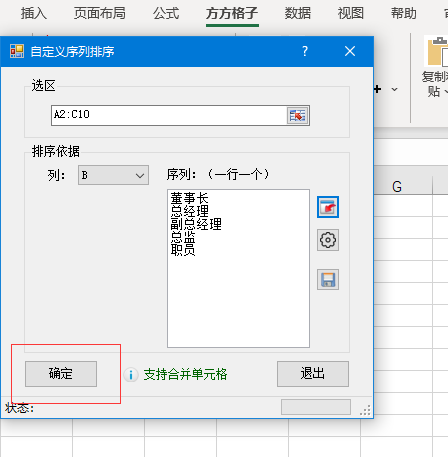Click the 支持合并单元格 green text
The width and height of the screenshot is (448, 457).
pyautogui.click(x=185, y=375)
